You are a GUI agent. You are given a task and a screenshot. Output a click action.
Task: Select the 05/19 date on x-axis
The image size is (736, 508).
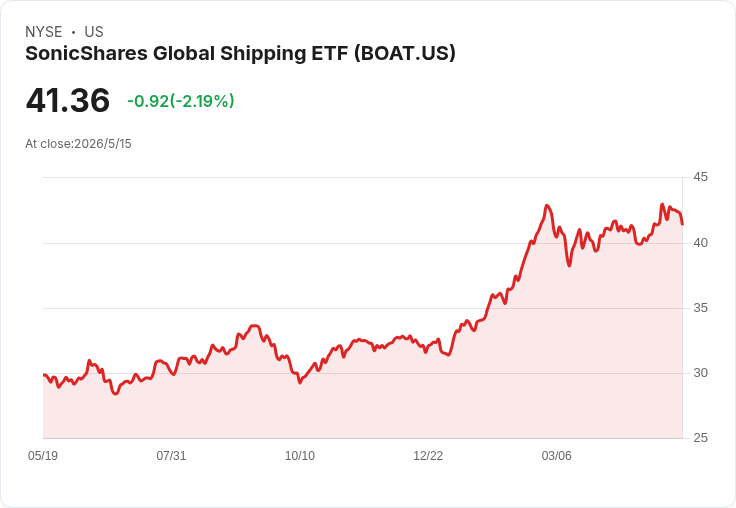pyautogui.click(x=43, y=455)
